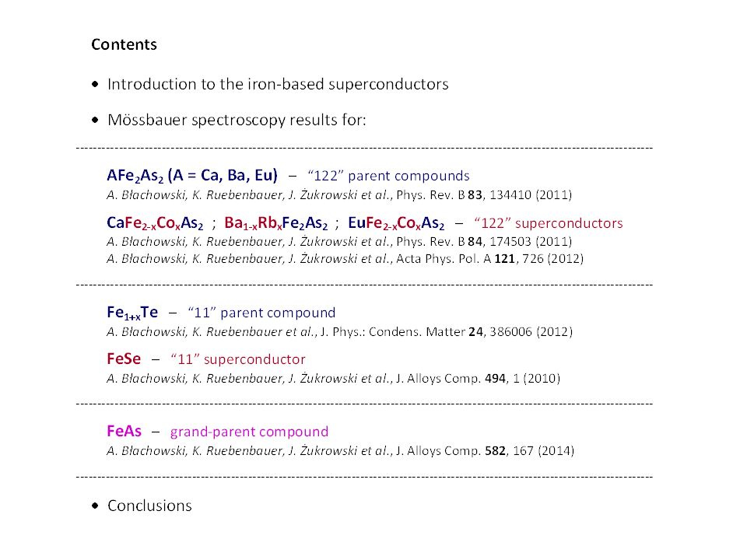The width and height of the screenshot is (747, 560).
Task: Select the "11" parent compound label
Action: pos(261,313)
